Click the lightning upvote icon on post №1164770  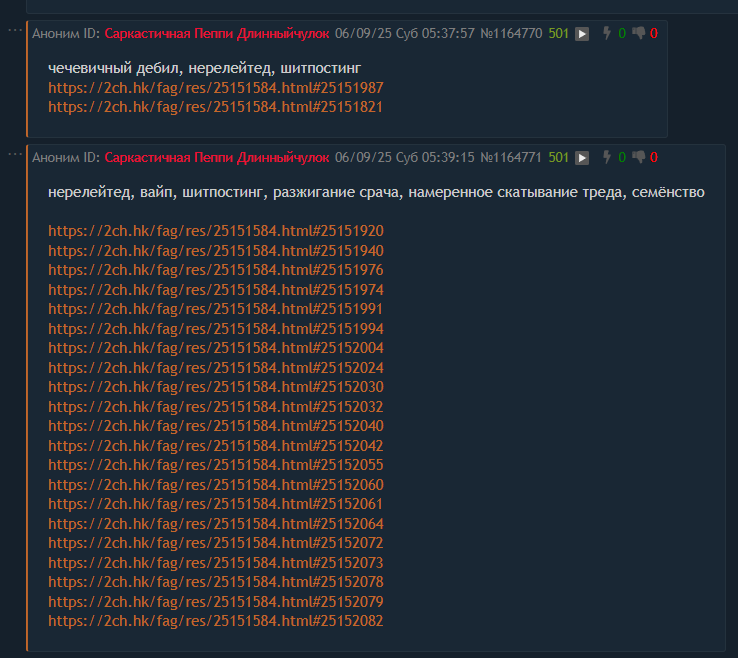pos(607,33)
